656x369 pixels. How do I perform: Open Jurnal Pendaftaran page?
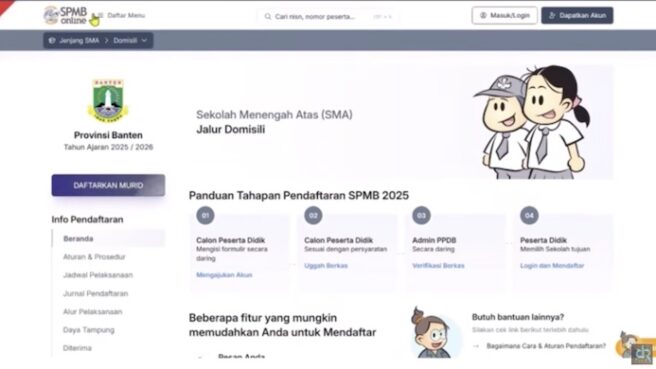tap(95, 294)
